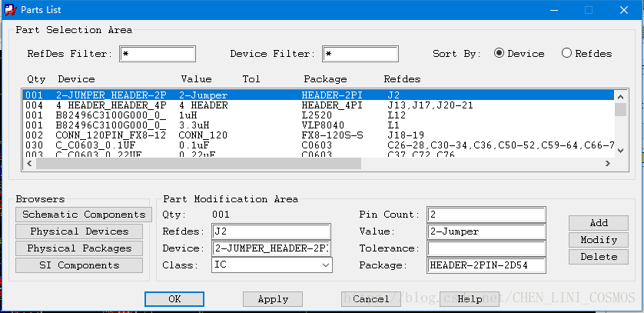Open SI Components browser
Viewport: 644px width, 313px height.
[79, 265]
